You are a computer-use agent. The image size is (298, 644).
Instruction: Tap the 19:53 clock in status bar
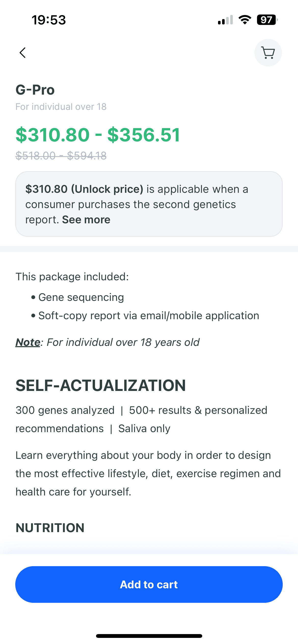tap(49, 20)
